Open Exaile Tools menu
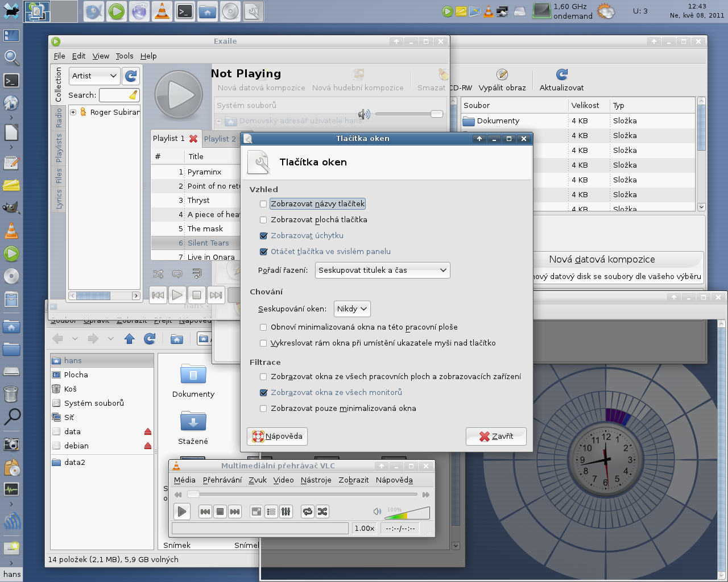The image size is (728, 582). [125, 56]
